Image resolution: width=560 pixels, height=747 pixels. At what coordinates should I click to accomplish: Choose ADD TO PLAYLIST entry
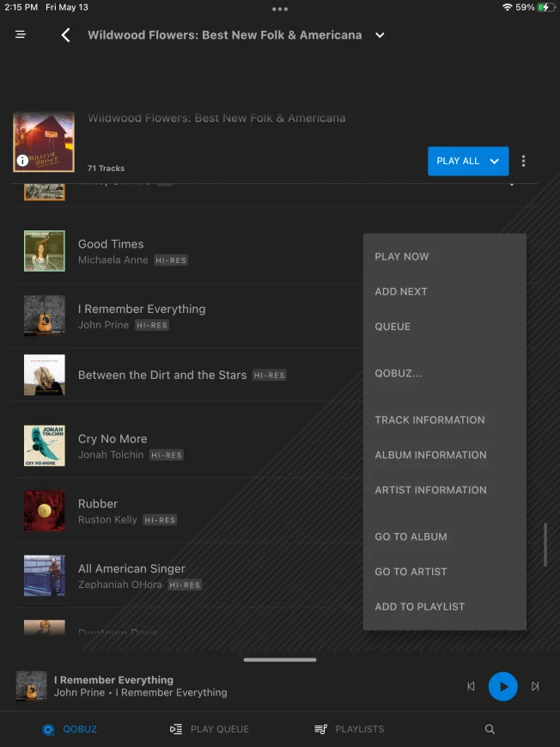[x=419, y=607]
